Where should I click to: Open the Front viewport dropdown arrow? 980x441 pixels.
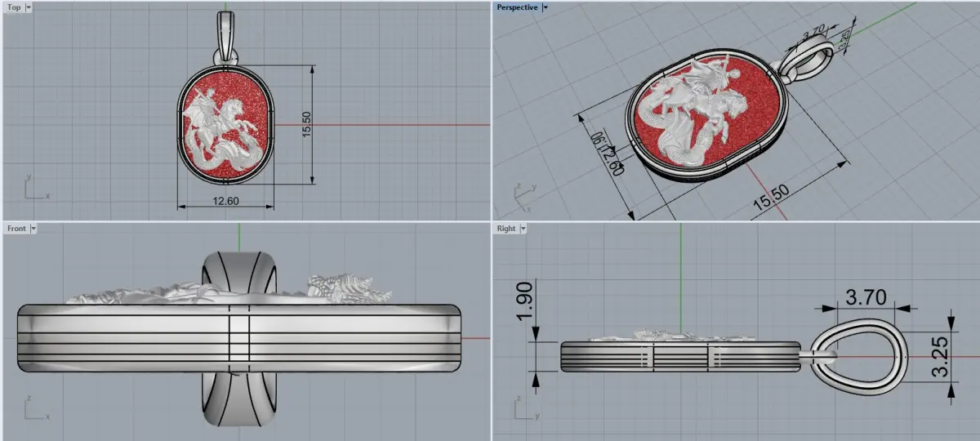[x=33, y=229]
